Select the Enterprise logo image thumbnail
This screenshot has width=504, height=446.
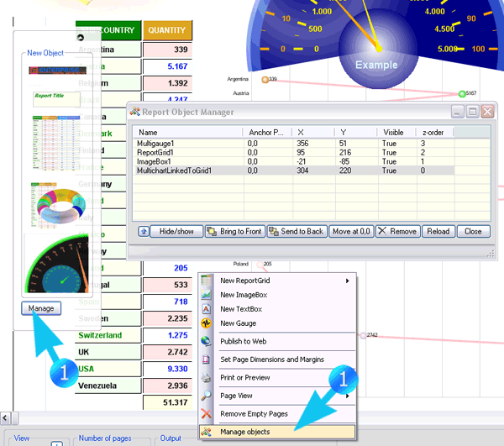tap(57, 70)
